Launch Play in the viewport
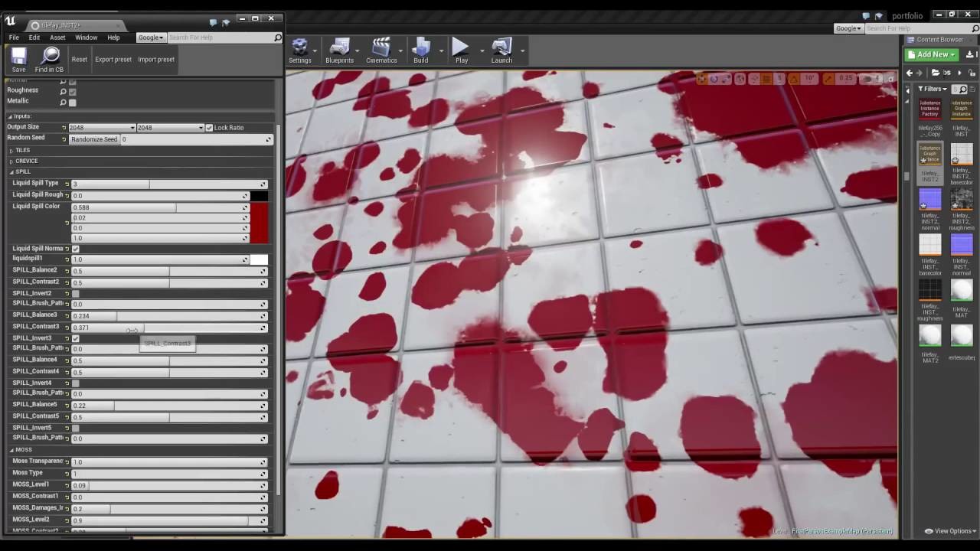This screenshot has height=551, width=980. tap(461, 47)
